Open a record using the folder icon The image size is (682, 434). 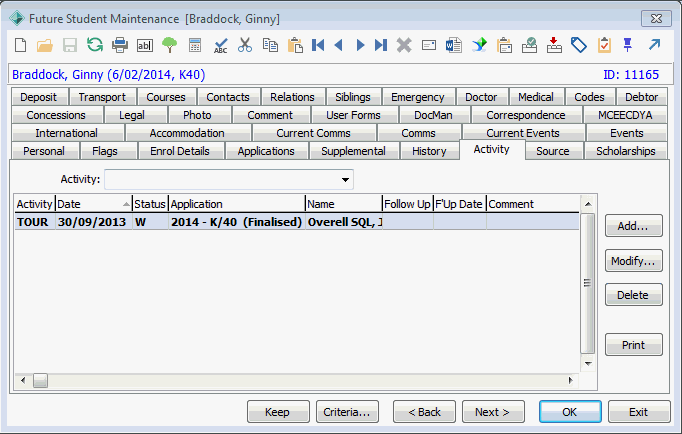[45, 45]
